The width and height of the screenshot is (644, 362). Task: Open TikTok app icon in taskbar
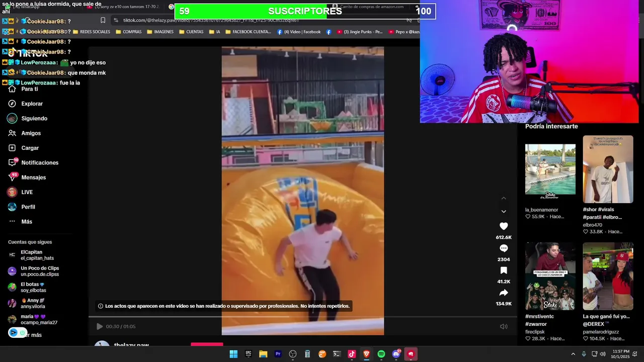coord(352,354)
